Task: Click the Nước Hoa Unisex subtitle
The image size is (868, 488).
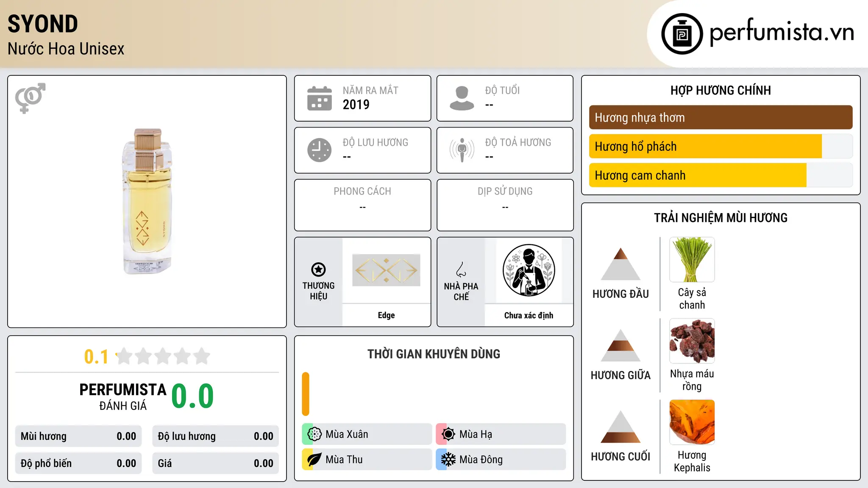Action: click(x=66, y=49)
